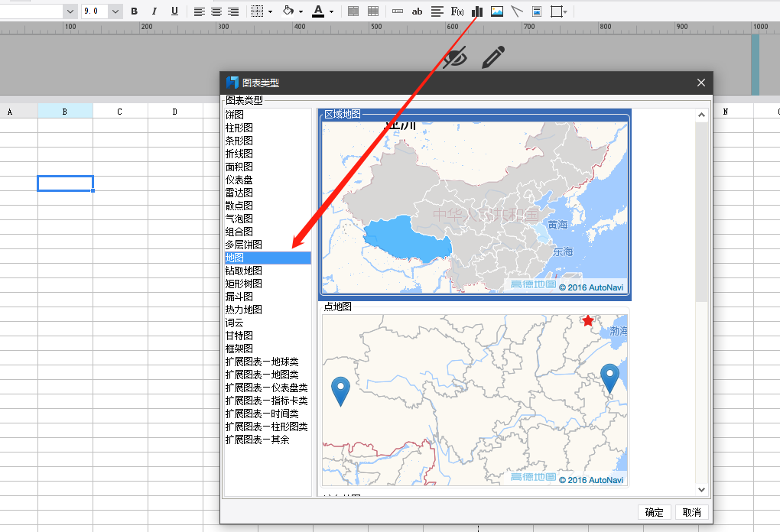Select 扩展图表-地图类 item

(x=268, y=375)
